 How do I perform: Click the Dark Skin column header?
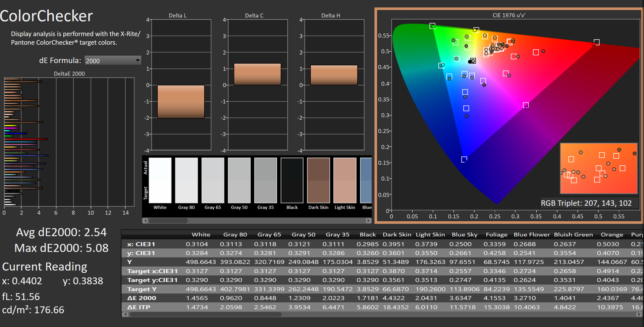click(397, 235)
